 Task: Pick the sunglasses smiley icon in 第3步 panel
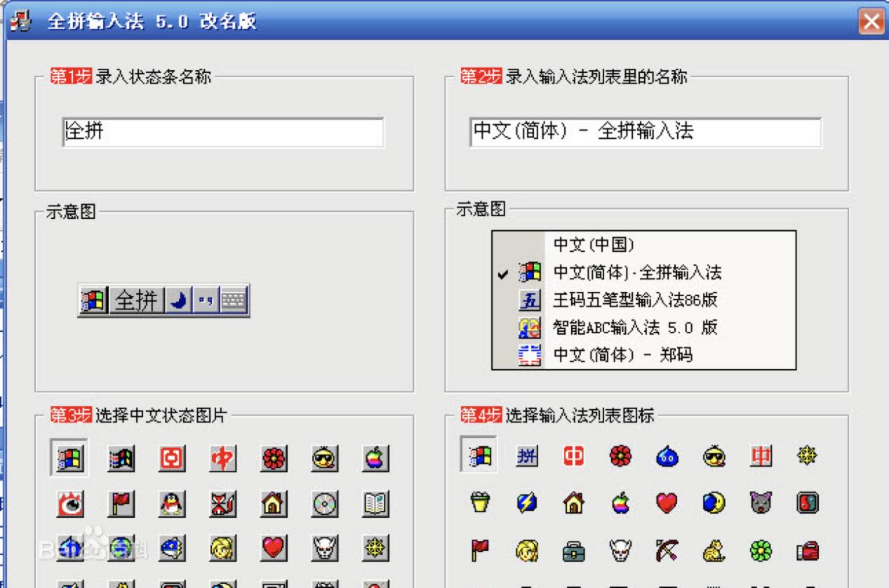pyautogui.click(x=324, y=458)
